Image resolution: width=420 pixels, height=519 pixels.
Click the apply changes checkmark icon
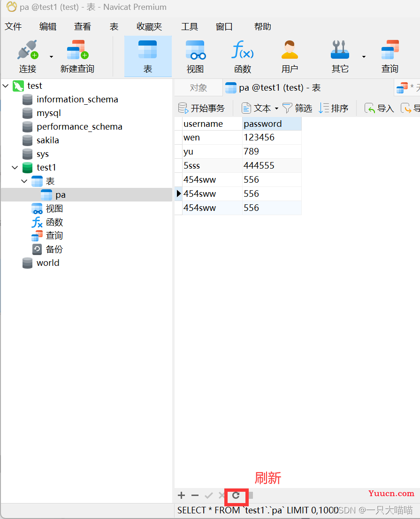click(209, 495)
